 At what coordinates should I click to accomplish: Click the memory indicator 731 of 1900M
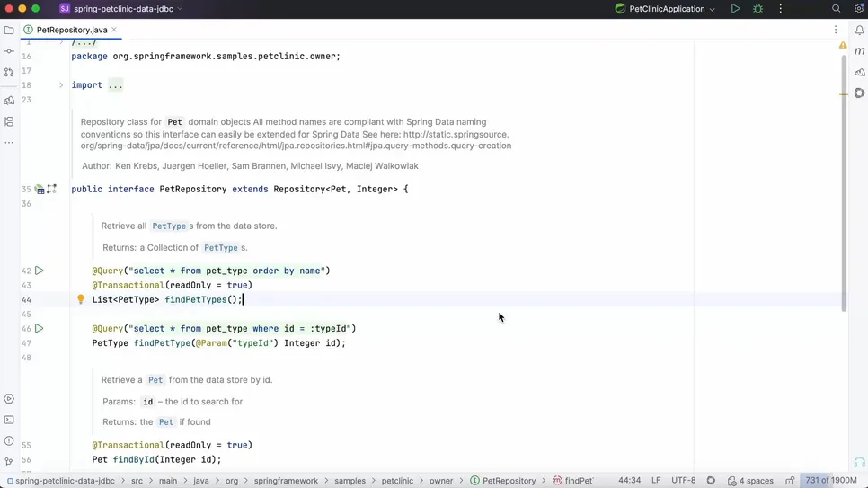pos(830,481)
